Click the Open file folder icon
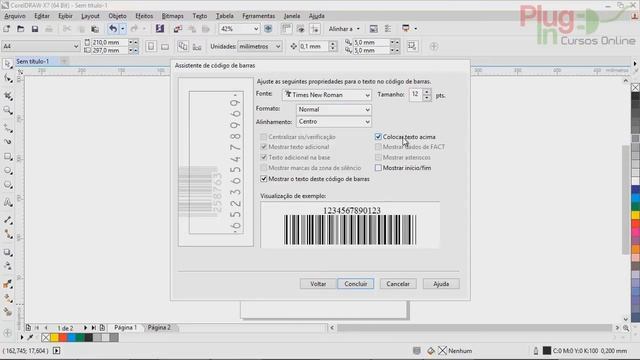 coord(20,29)
